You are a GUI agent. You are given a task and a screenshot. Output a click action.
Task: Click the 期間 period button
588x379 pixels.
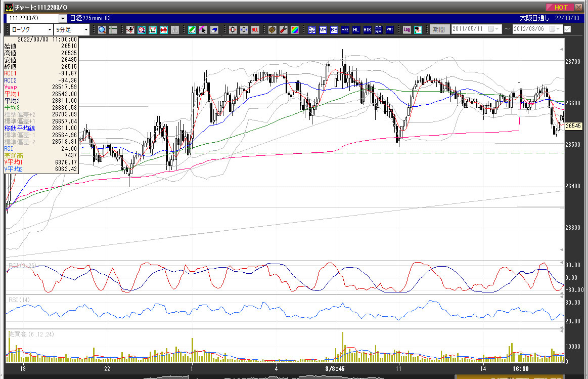pos(439,29)
